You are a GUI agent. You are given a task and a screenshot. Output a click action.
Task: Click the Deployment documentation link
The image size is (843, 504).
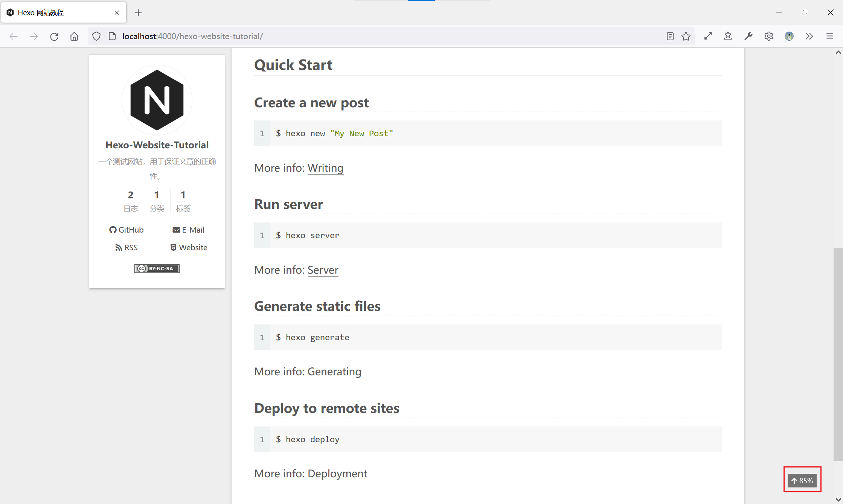point(337,474)
